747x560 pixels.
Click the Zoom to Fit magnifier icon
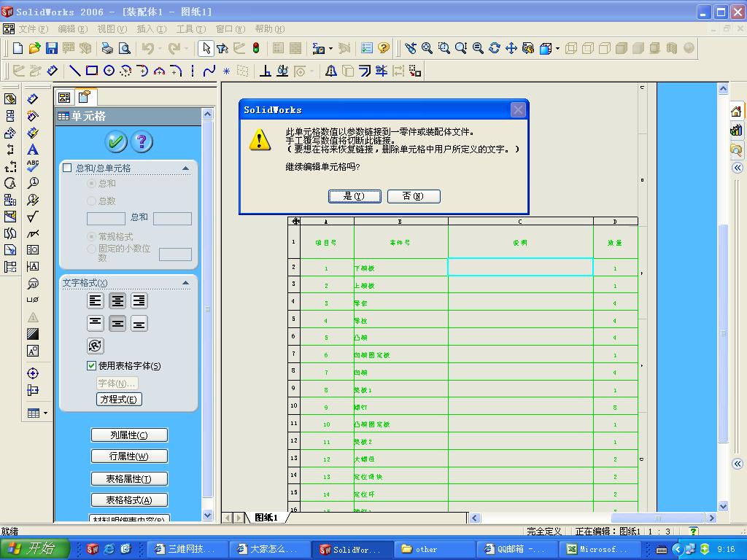coord(427,48)
